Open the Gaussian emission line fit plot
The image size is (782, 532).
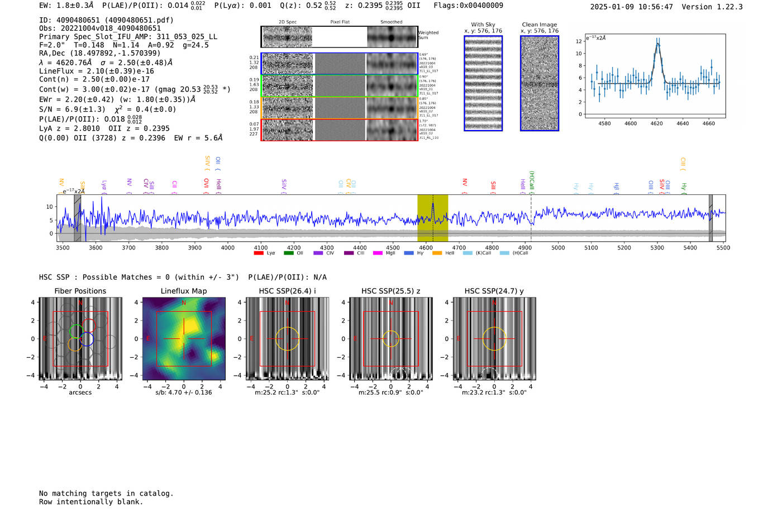[655, 76]
